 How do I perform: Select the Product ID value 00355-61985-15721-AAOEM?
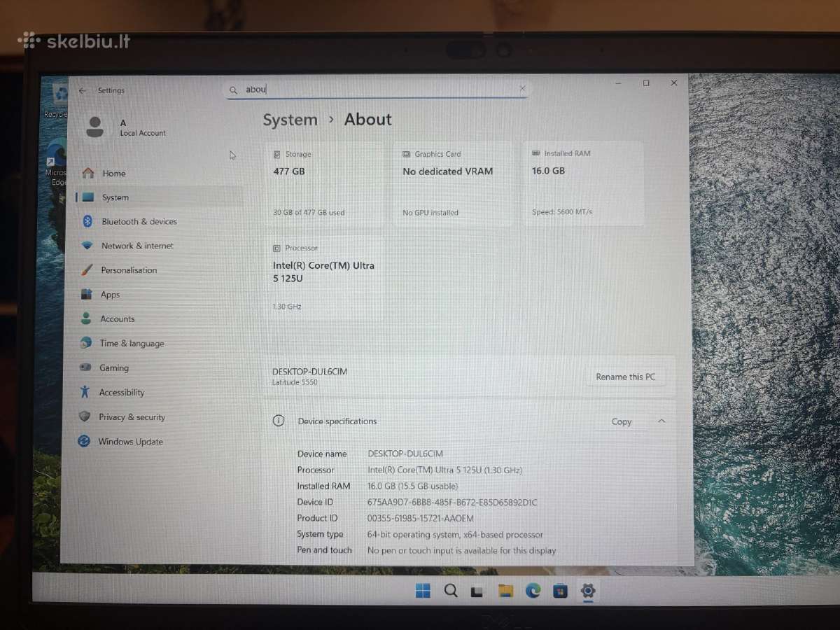tap(420, 519)
